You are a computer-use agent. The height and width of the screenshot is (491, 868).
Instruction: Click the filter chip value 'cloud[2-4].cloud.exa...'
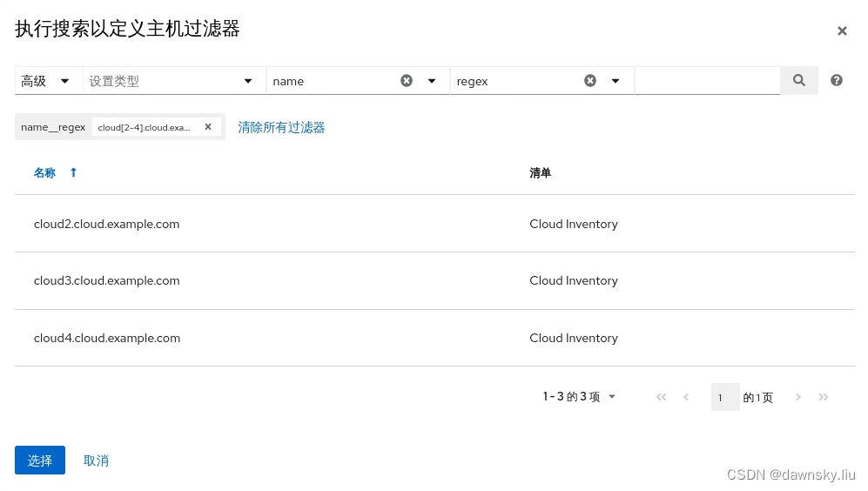tap(144, 127)
